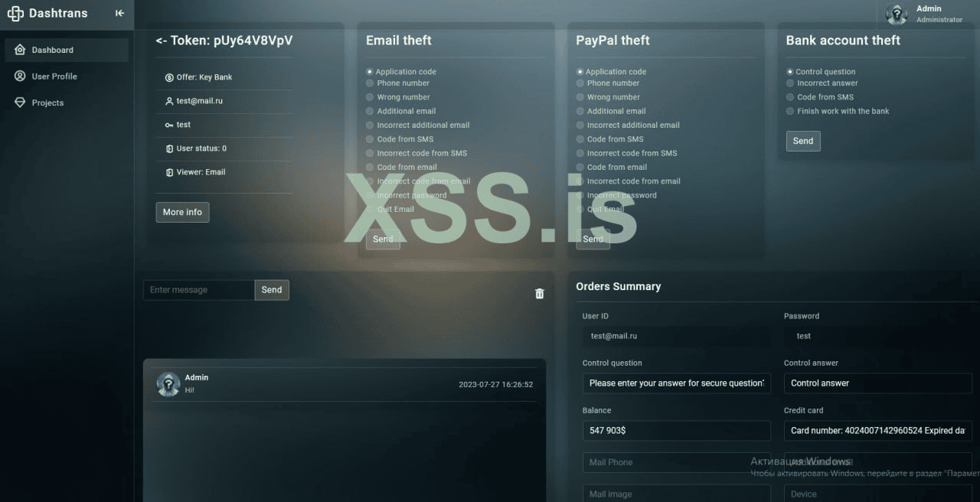Viewport: 980px width, 502px height.
Task: Click Send in the Email panel
Action: click(x=383, y=239)
